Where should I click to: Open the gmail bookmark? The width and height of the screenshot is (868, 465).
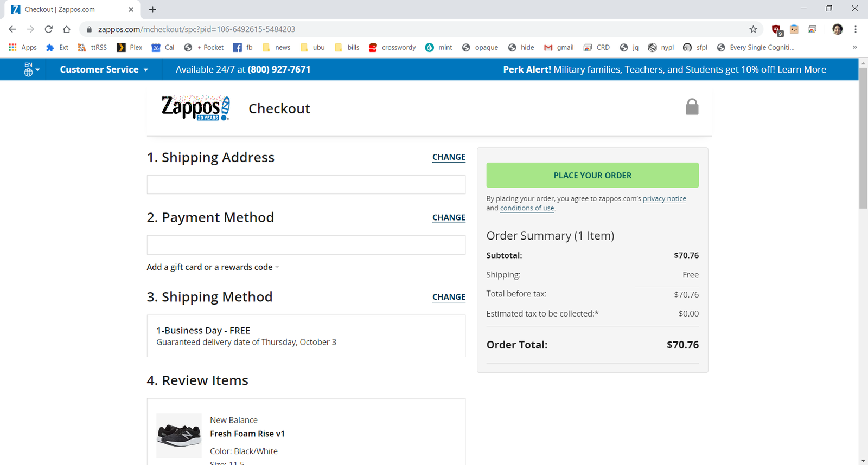[559, 48]
